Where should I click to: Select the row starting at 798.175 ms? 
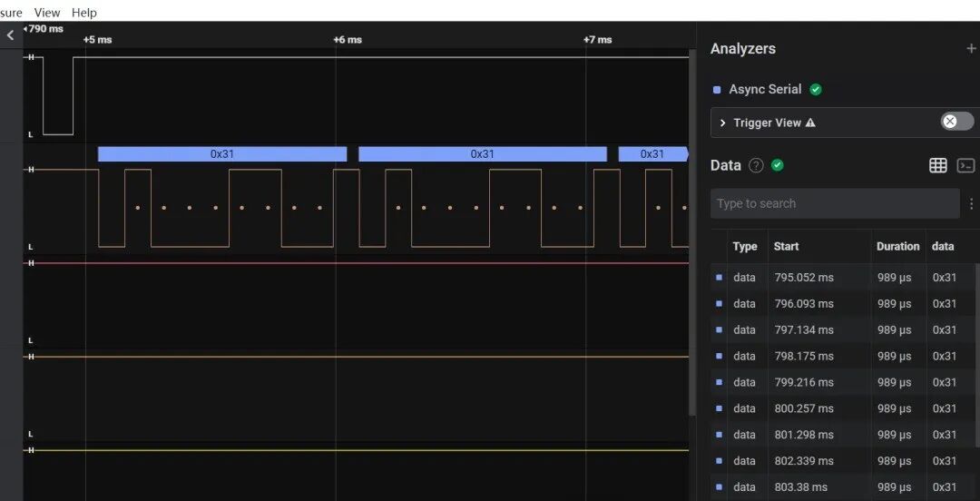(x=842, y=356)
